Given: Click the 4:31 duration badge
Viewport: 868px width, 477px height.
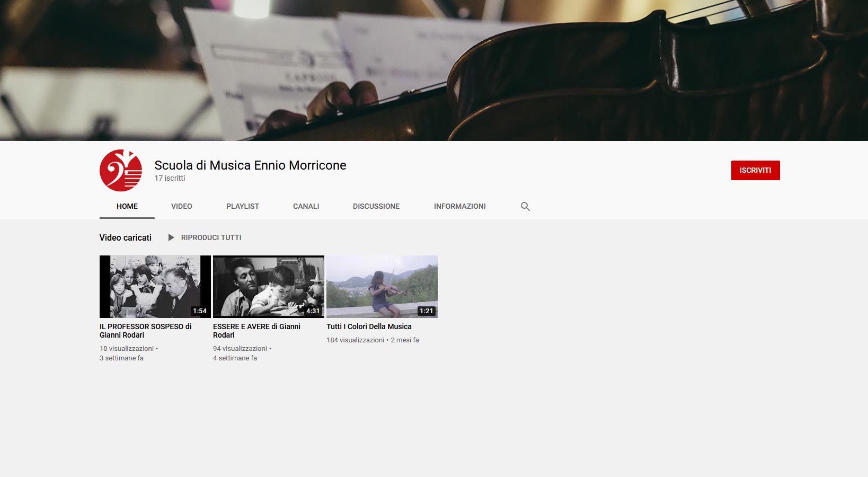Looking at the screenshot, I should pyautogui.click(x=313, y=311).
